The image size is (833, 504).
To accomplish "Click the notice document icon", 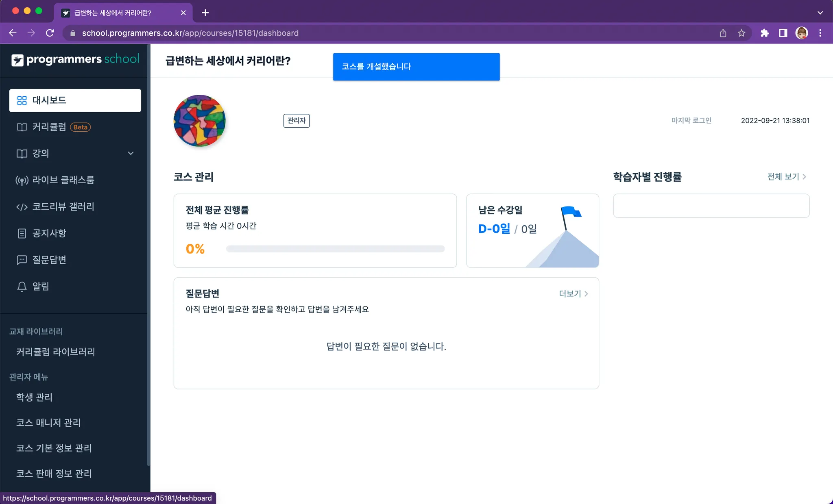I will (22, 233).
